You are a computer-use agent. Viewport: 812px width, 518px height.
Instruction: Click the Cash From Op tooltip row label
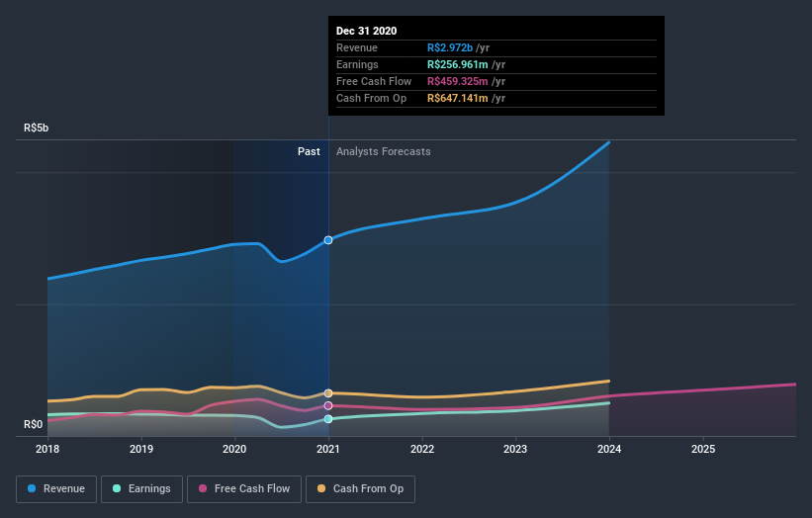[371, 98]
